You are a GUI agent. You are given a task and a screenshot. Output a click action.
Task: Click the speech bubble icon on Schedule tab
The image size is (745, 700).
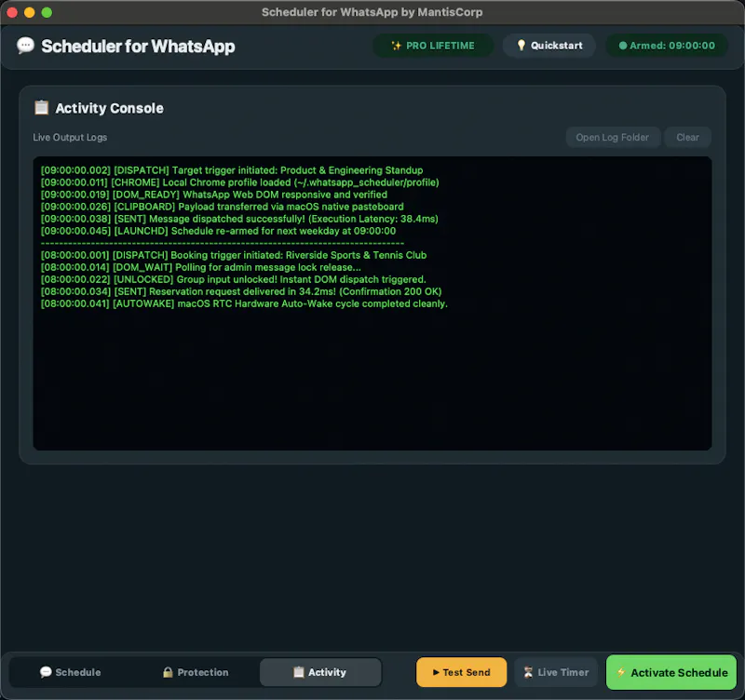tap(46, 672)
